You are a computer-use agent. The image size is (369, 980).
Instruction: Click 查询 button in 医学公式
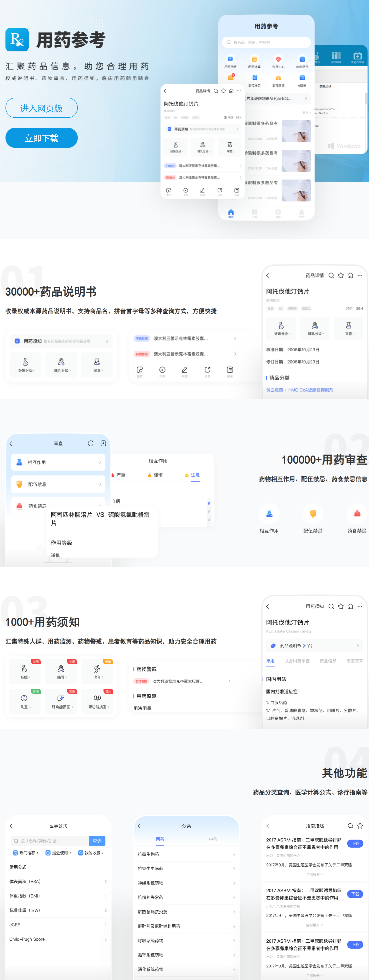pyautogui.click(x=97, y=841)
